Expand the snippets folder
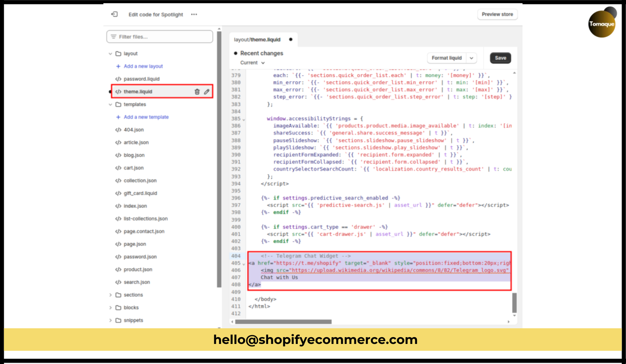626x364 pixels. [x=110, y=320]
